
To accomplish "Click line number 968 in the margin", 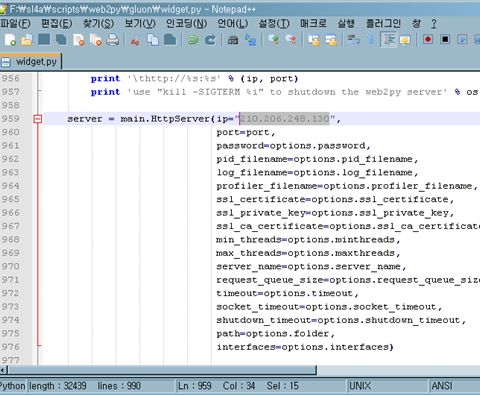I will click(11, 239).
